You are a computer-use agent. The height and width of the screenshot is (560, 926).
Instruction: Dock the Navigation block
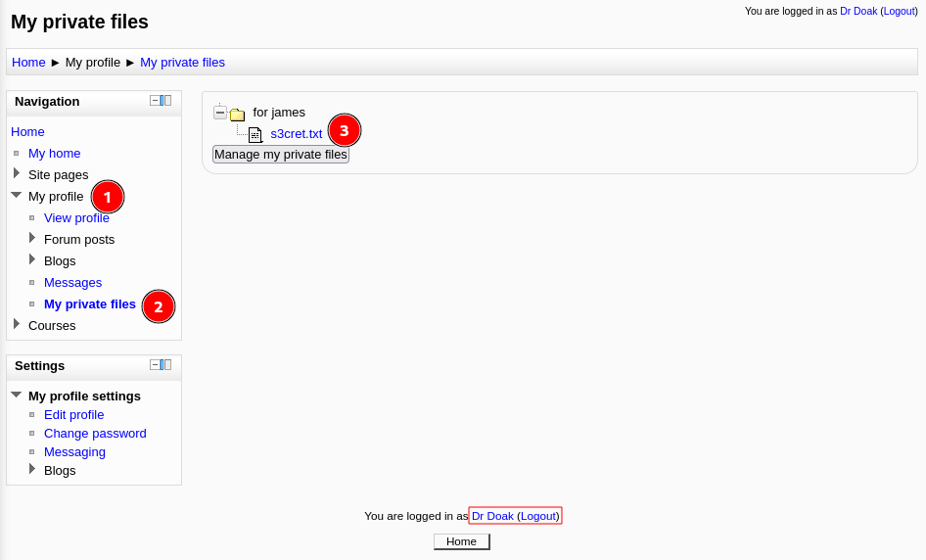[166, 101]
